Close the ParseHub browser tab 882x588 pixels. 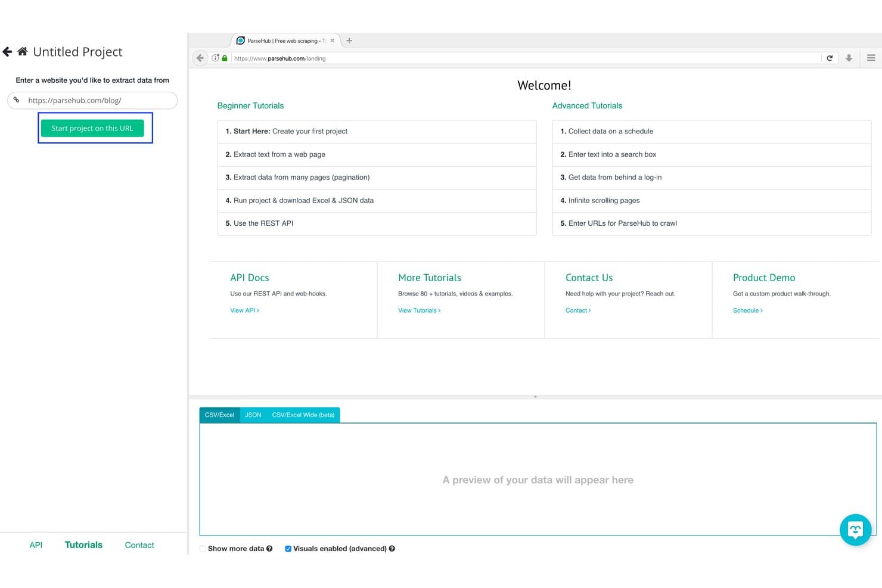pos(333,41)
